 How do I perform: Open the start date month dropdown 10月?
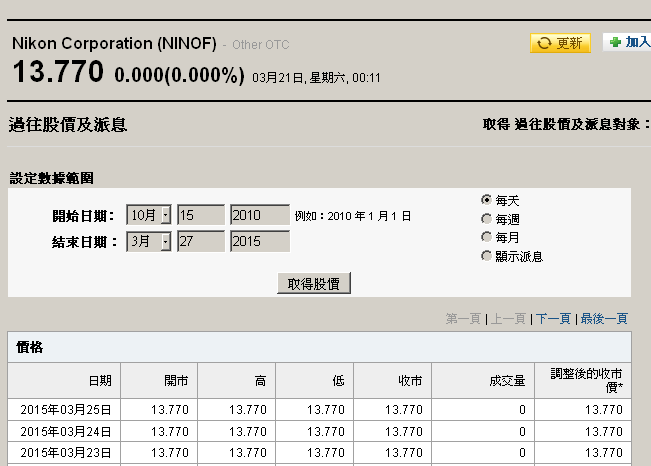click(x=149, y=215)
